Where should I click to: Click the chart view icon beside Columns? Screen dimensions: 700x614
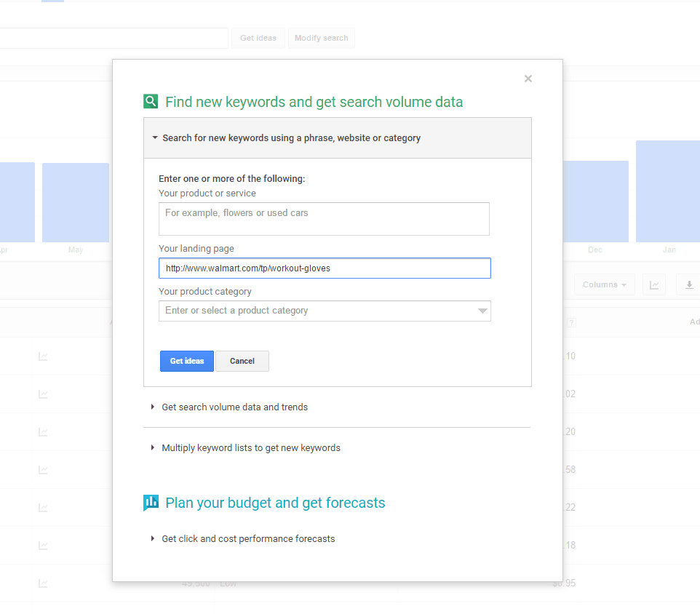coord(653,285)
